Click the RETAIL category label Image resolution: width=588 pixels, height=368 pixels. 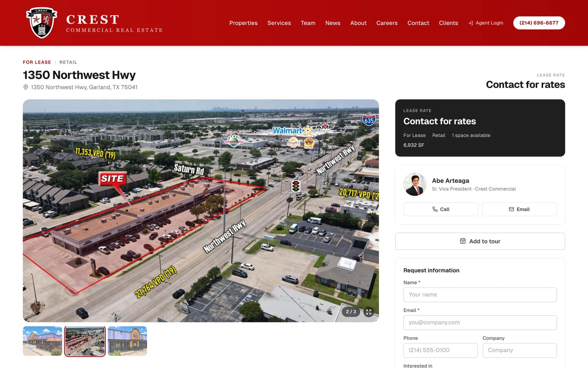68,62
